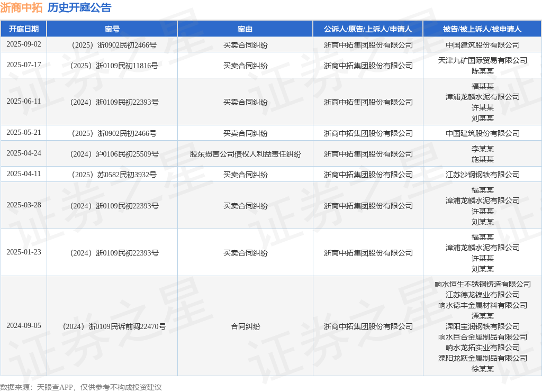Select the date cell 2024-09-05
This screenshot has width=542, height=392.
coord(23,326)
